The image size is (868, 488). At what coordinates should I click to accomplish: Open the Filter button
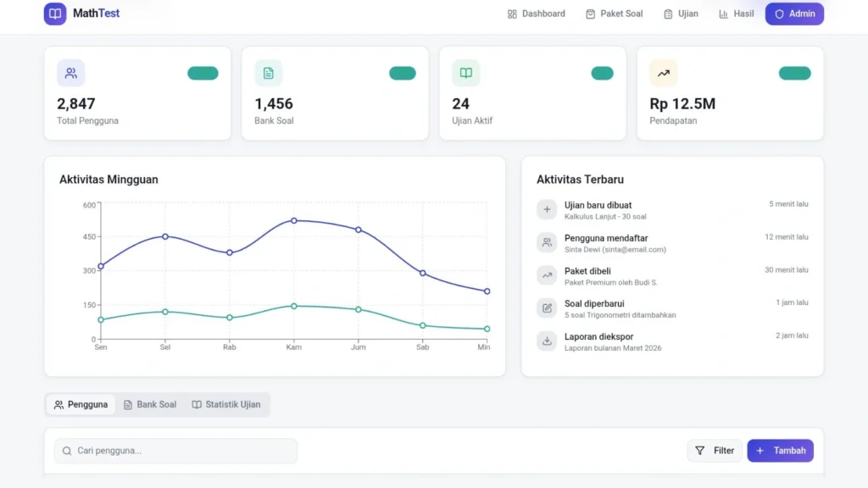(x=715, y=451)
